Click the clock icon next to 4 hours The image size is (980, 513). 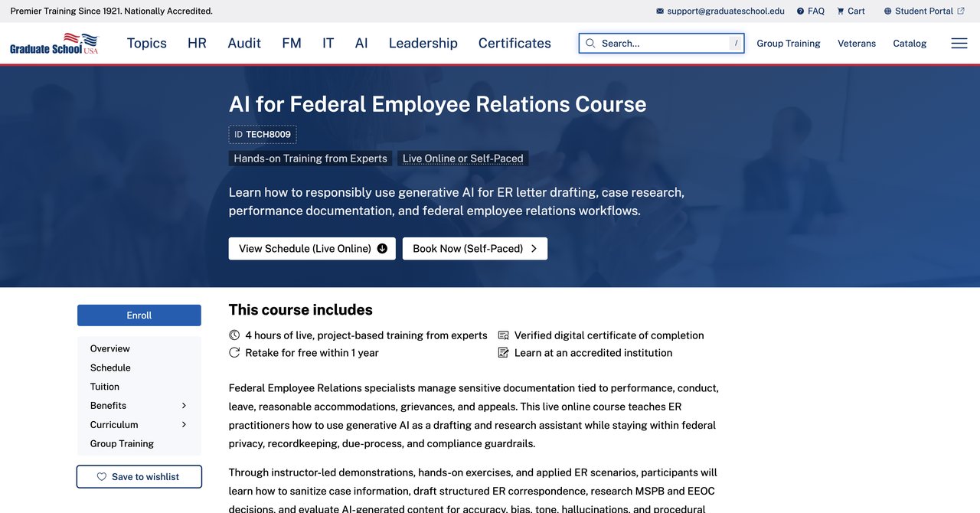(x=234, y=335)
